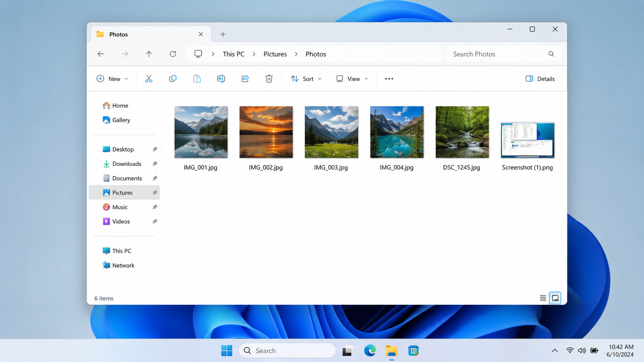
Task: Click the Share icon in toolbar
Action: pos(245,78)
